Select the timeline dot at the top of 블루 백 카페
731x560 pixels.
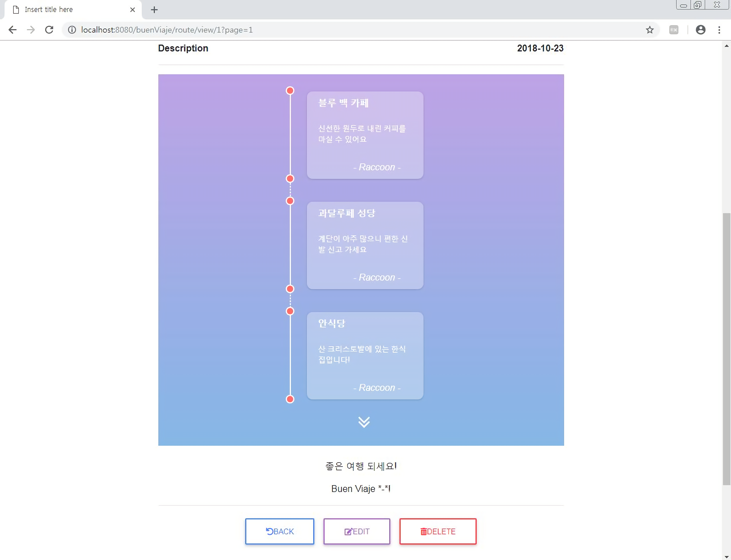pyautogui.click(x=290, y=91)
